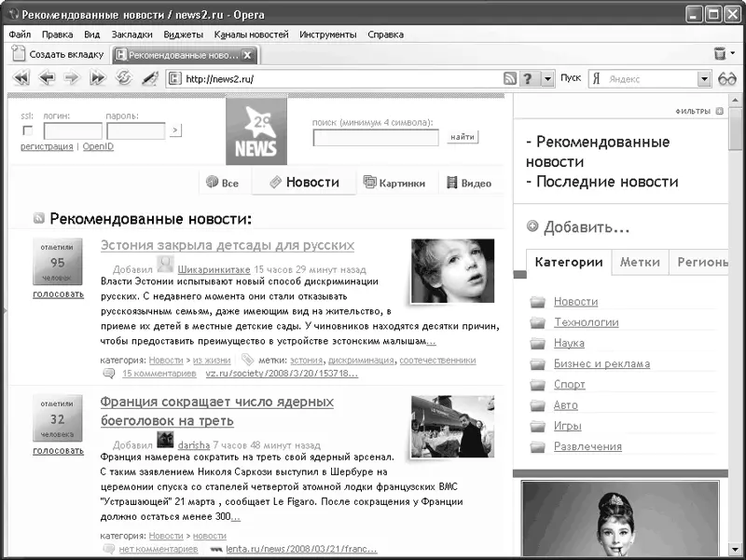The width and height of the screenshot is (746, 560).
Task: Click in the пароль input field
Action: [136, 130]
